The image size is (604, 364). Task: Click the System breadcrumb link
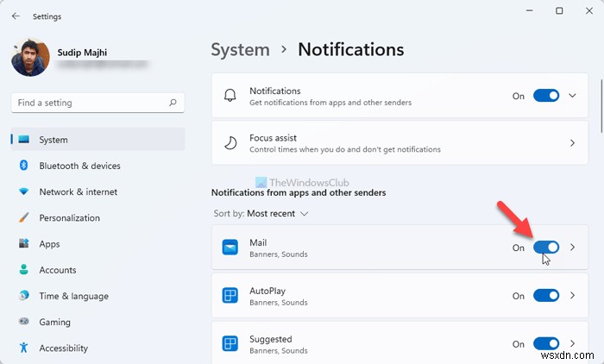pyautogui.click(x=241, y=50)
